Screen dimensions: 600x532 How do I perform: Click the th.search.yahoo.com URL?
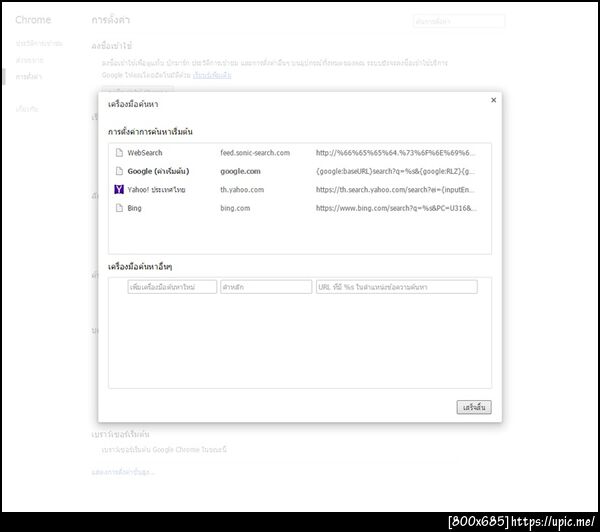click(396, 189)
